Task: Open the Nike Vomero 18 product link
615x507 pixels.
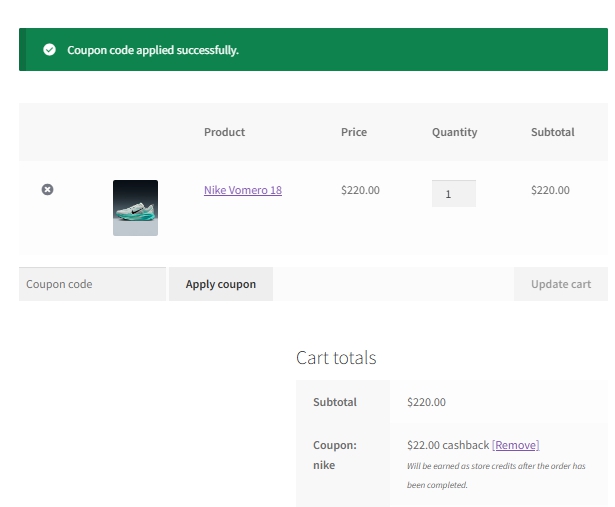Action: 243,190
